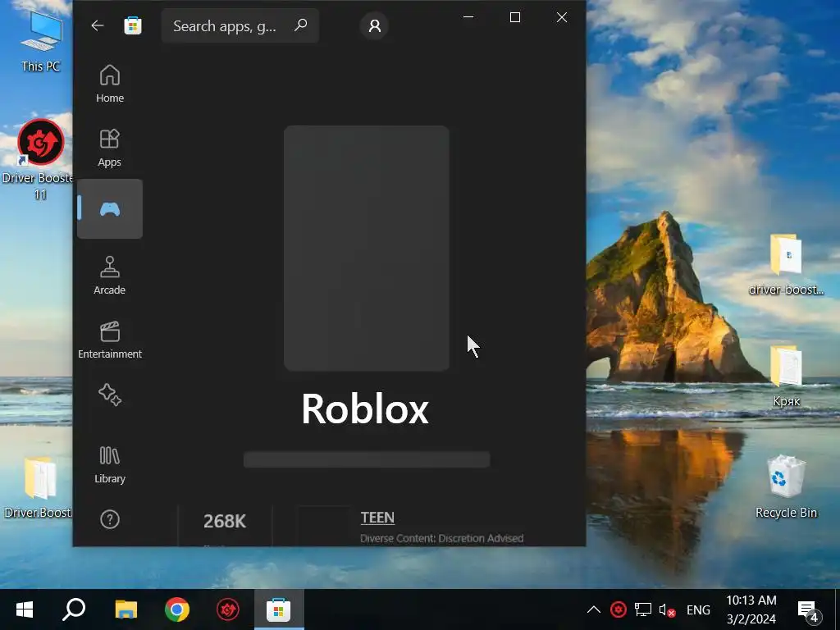Screen dimensions: 840x630
Task: Open the Help question mark icon
Action: tap(110, 519)
